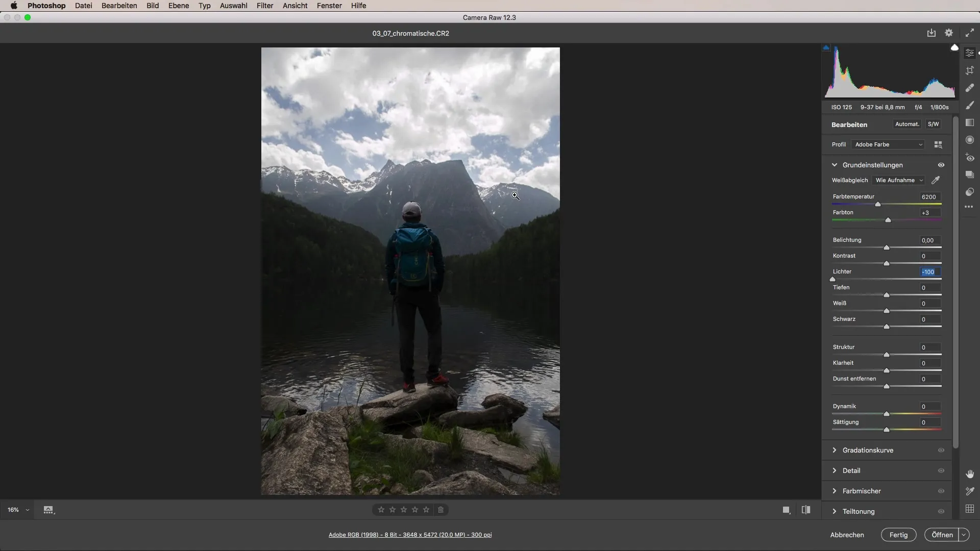Switch to single view mode icon

pos(787,510)
